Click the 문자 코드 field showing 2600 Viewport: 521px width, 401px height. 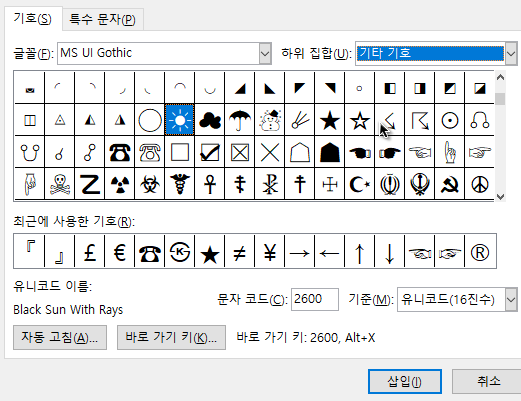point(315,299)
